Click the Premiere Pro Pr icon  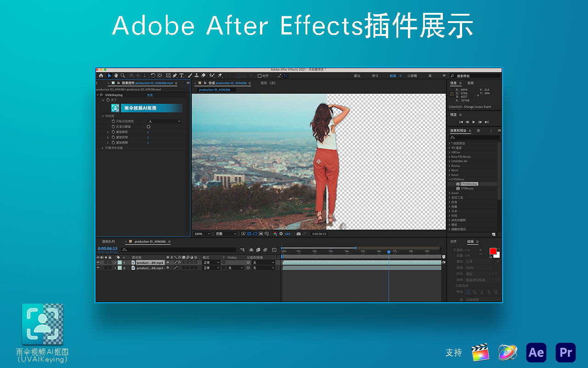click(x=565, y=352)
